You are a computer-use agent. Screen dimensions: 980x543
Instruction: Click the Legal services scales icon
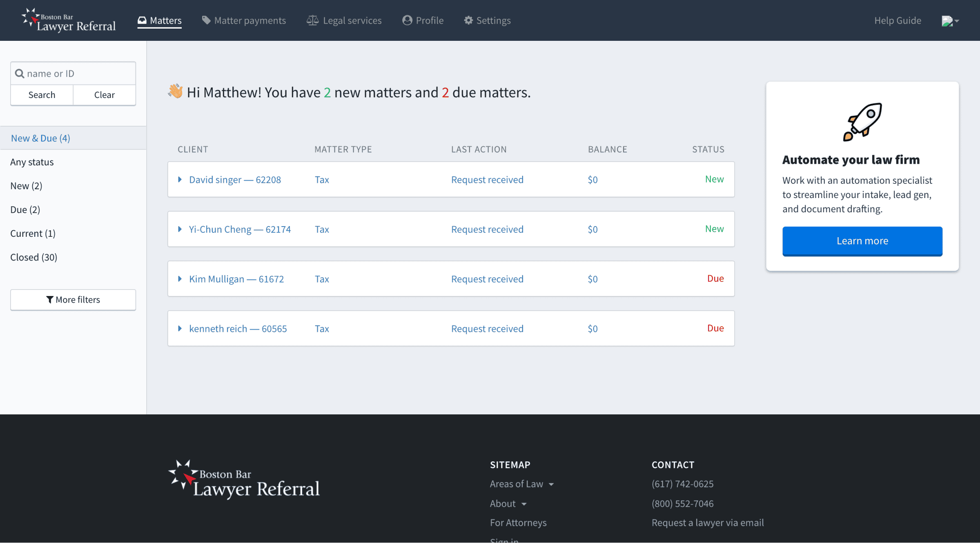(312, 20)
